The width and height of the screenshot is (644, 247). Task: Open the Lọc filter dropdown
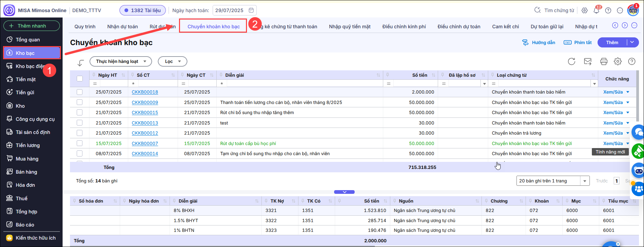(172, 62)
